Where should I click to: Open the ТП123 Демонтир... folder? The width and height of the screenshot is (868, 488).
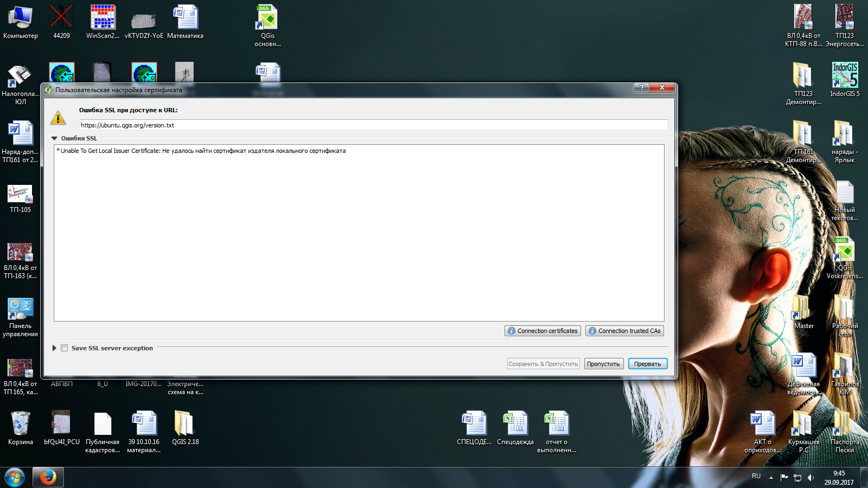coord(803,84)
